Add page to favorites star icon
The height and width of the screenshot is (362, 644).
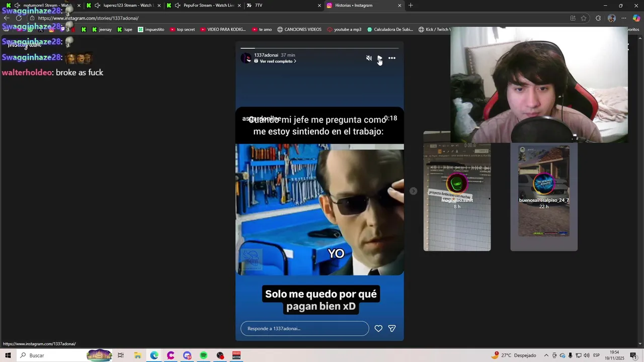tap(584, 18)
